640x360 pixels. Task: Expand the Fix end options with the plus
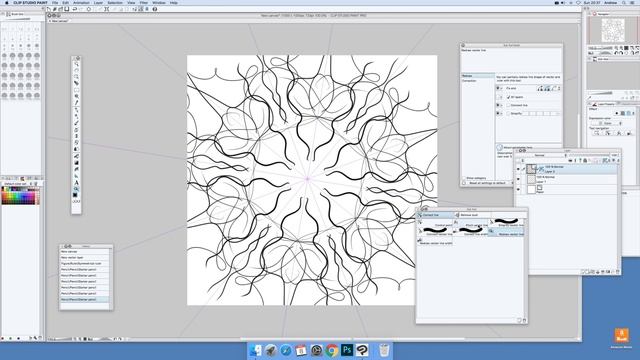501,88
